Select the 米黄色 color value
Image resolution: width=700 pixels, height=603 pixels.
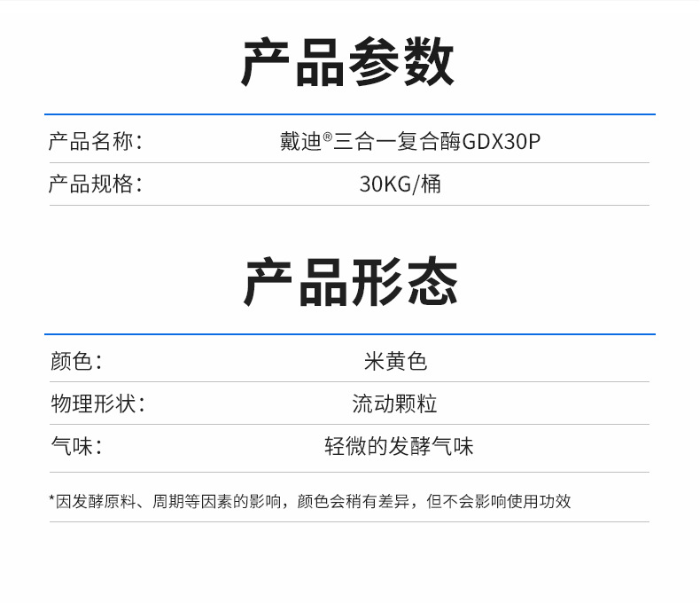point(395,361)
